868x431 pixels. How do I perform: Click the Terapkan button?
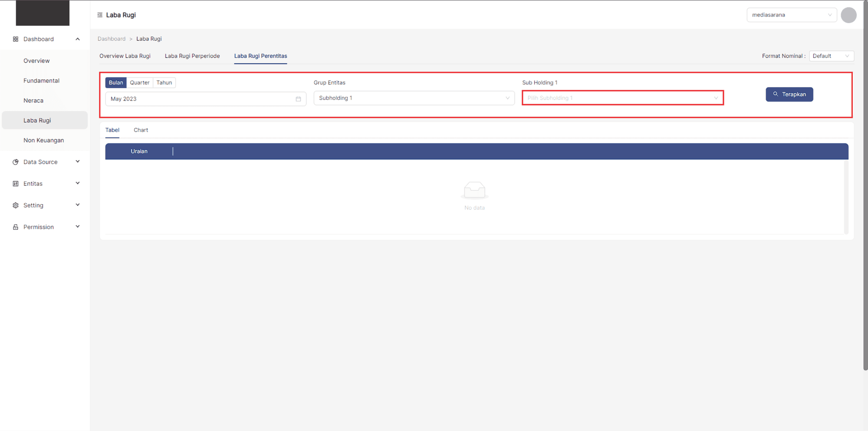coord(789,94)
